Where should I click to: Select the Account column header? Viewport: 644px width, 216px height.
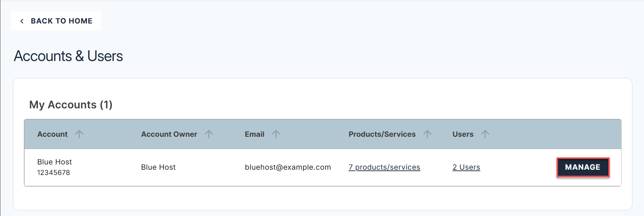(52, 134)
